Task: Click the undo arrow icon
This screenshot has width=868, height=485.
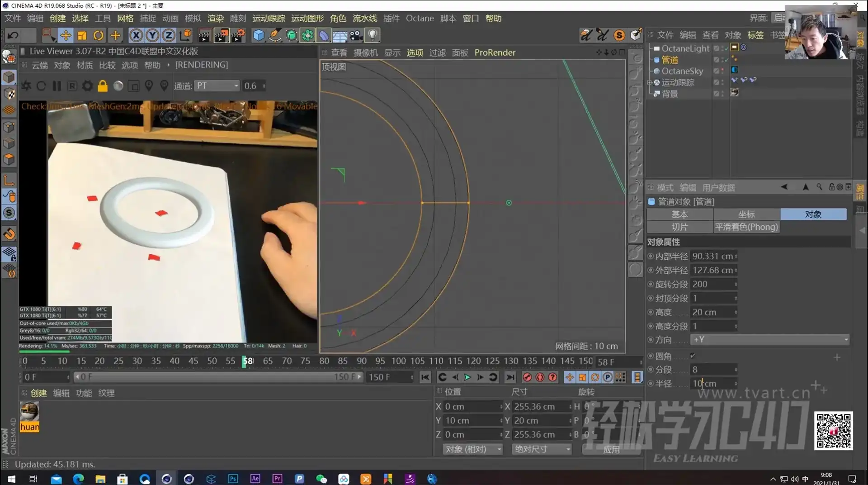Action: pos(13,35)
